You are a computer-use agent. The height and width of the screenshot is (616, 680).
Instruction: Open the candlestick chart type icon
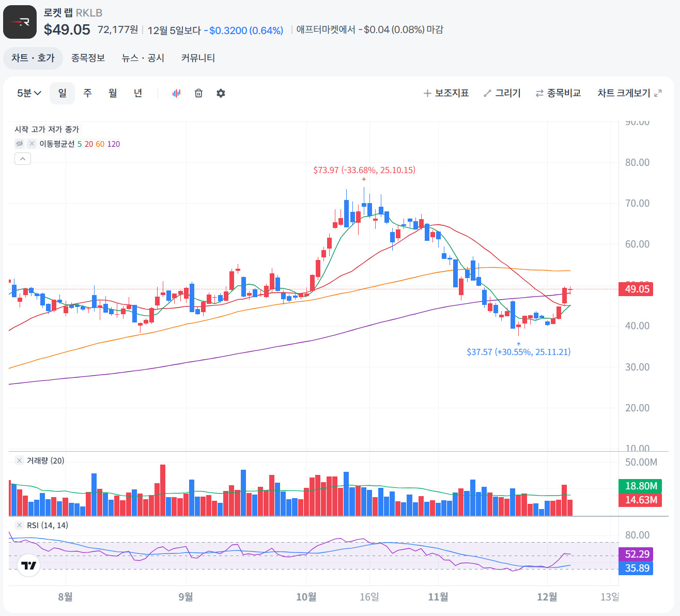(176, 93)
